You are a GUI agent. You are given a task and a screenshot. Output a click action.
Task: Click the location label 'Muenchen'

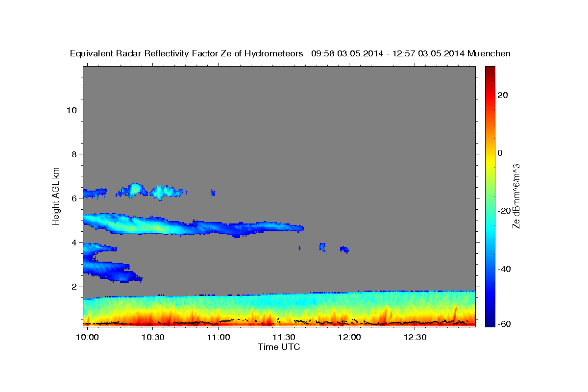(x=489, y=53)
